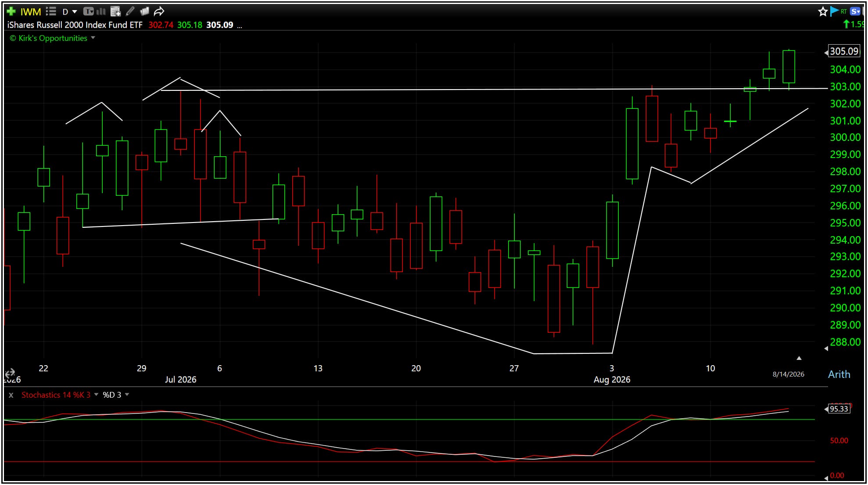Click the red 302.74 quote value
Screen dimensions: 868x485
(x=161, y=25)
